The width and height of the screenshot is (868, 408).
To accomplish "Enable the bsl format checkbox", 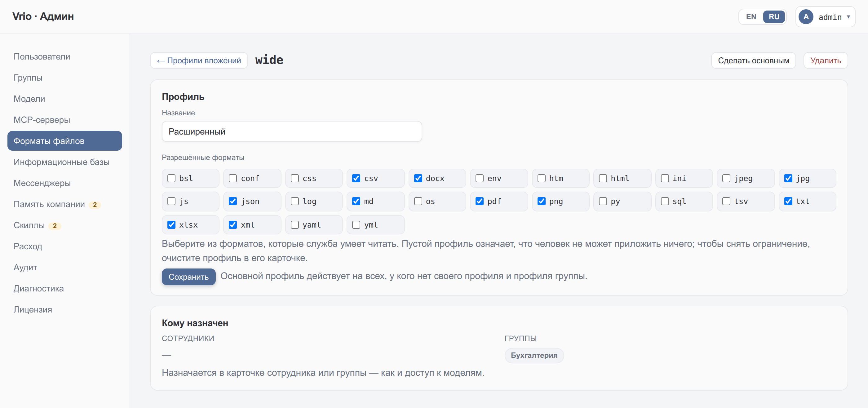I will 171,178.
